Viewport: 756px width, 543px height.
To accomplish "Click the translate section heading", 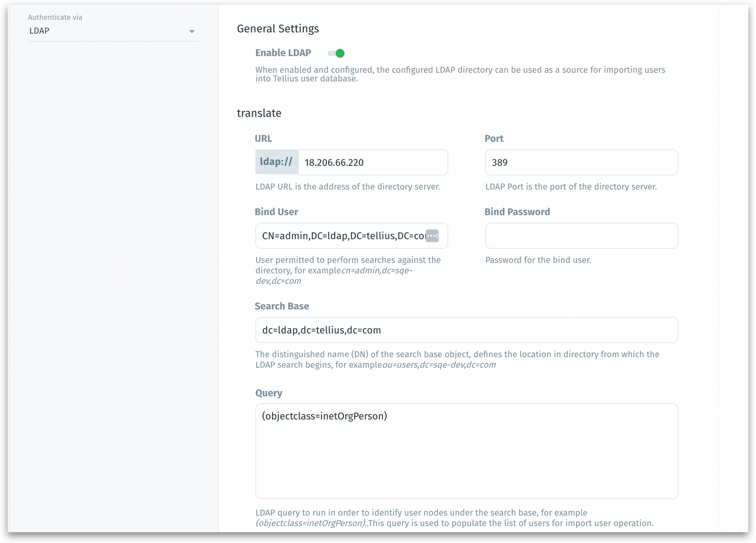I will pos(259,113).
